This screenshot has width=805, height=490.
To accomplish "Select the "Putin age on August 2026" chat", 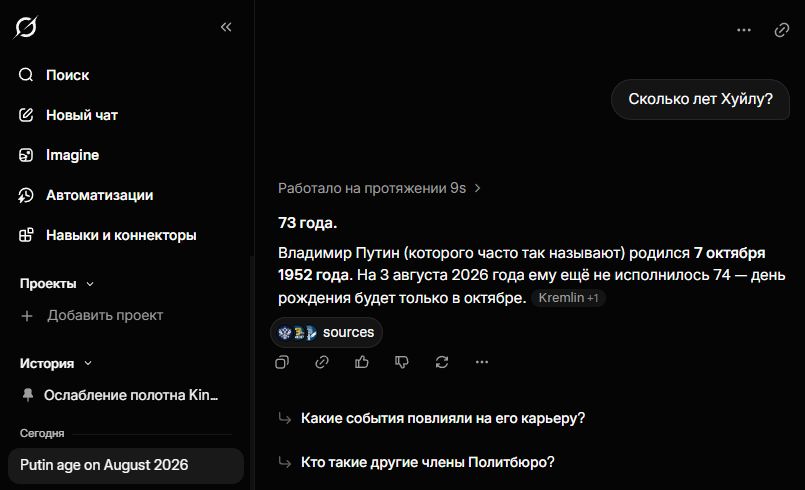I will (x=126, y=465).
